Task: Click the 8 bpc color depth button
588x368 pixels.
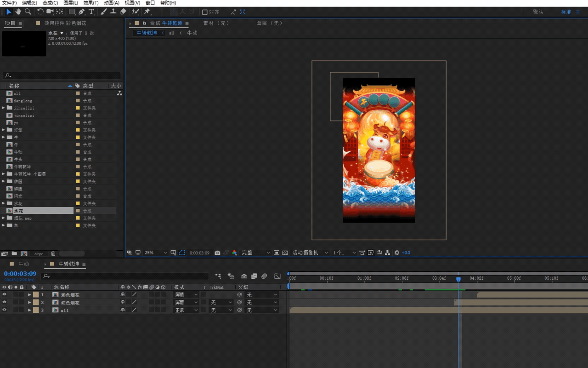Action: [39, 254]
